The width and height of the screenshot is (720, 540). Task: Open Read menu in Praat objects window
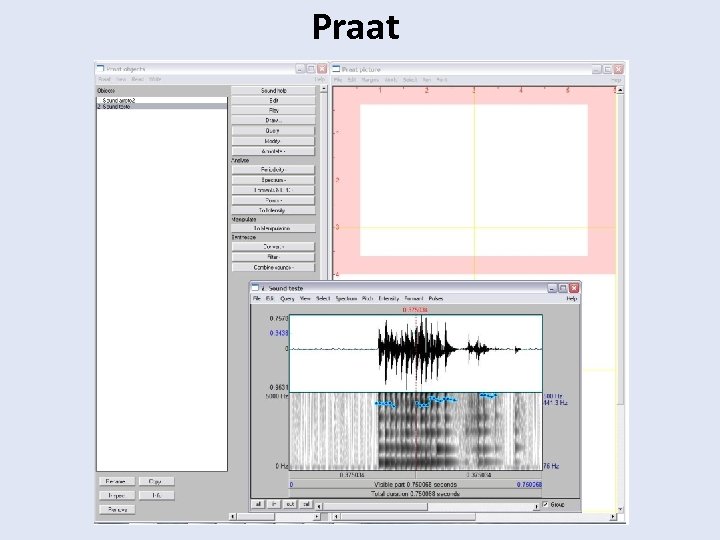[x=137, y=79]
